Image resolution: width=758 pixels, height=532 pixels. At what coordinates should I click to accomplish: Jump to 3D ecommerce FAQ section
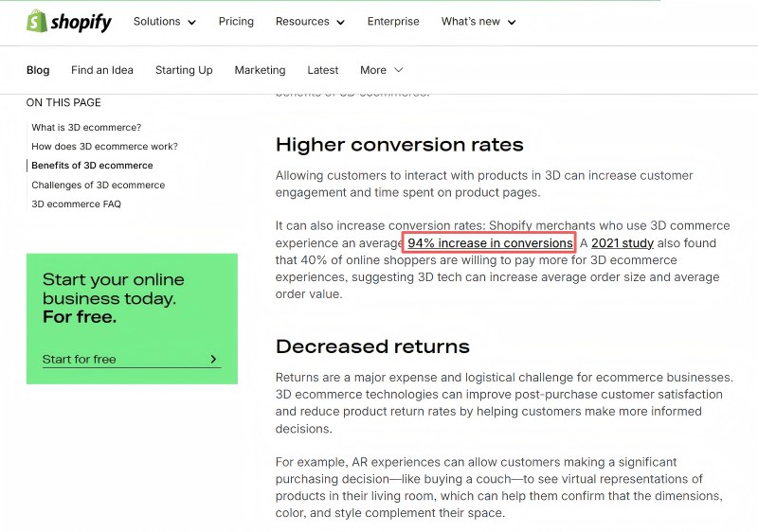[x=76, y=204]
